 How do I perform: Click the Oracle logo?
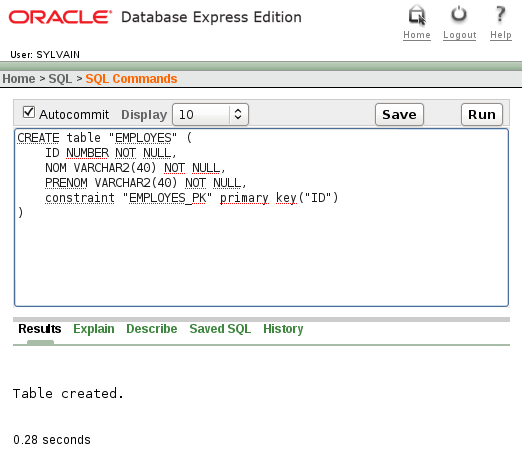60,17
